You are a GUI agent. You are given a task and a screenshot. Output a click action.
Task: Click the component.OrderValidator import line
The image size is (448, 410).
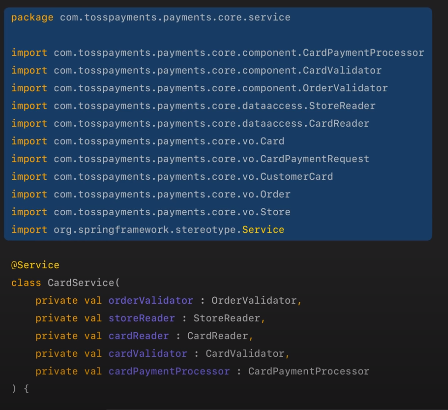coord(199,88)
